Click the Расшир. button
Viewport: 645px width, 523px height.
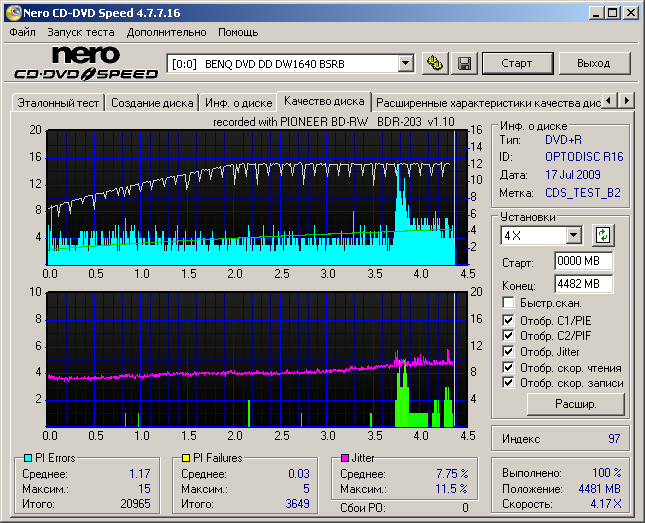pos(575,404)
